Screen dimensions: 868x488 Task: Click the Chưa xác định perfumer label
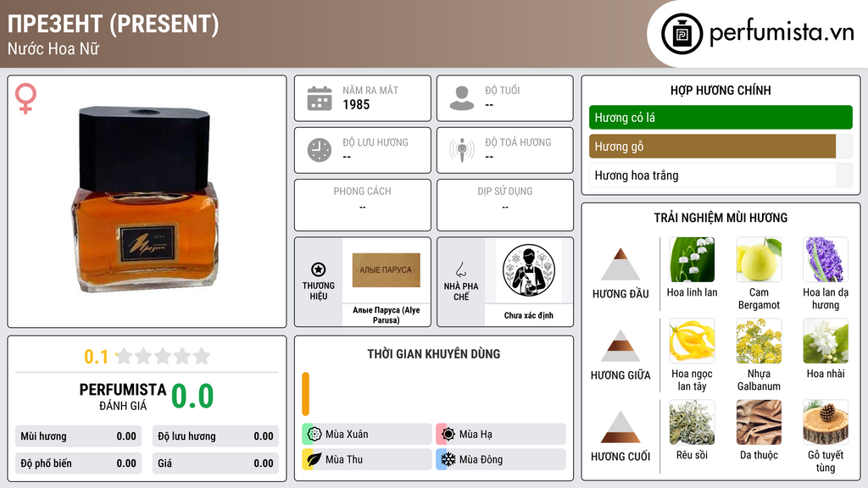coord(529,315)
